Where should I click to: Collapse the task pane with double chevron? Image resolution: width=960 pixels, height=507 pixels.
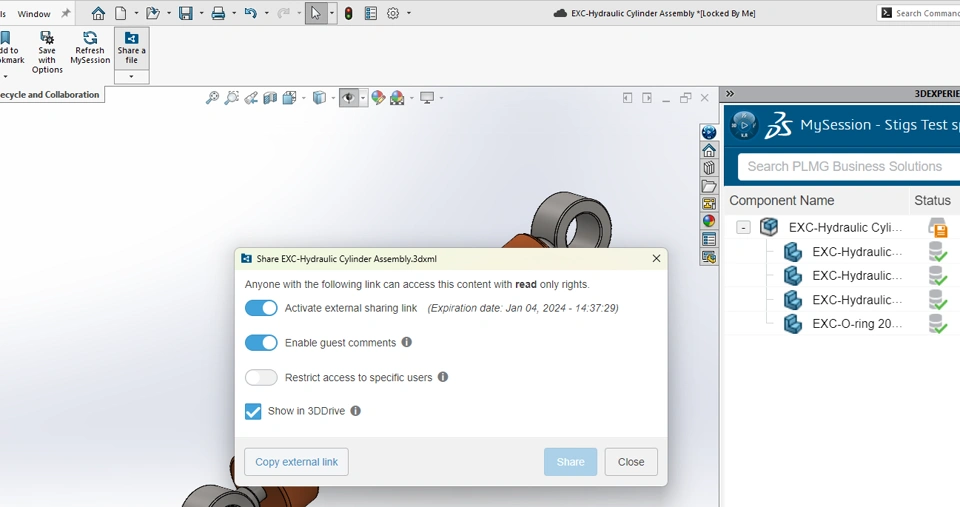[x=730, y=94]
